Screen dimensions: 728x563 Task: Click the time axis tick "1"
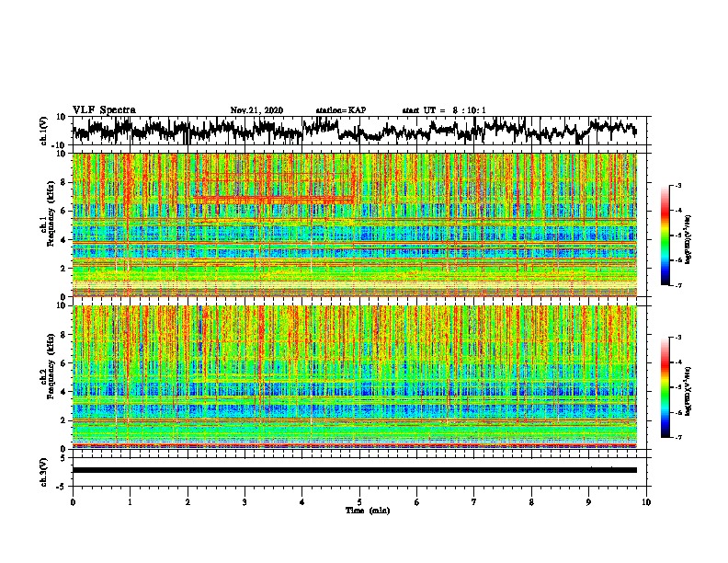click(130, 502)
